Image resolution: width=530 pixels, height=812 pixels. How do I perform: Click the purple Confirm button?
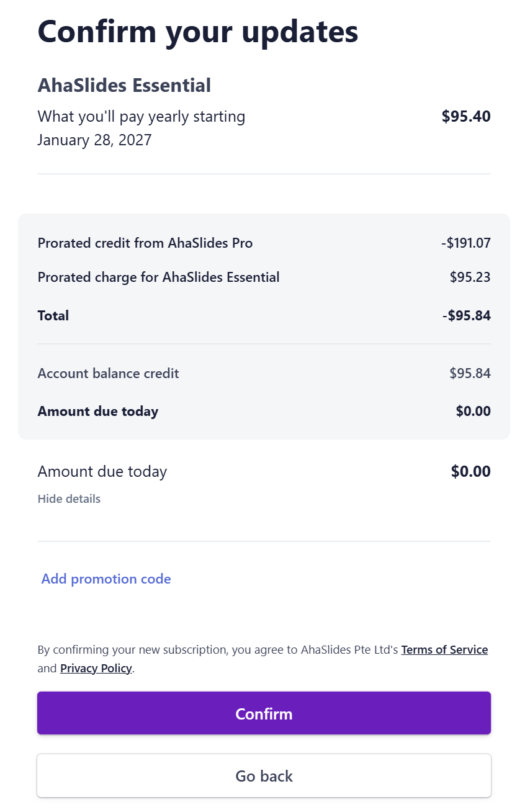click(264, 713)
